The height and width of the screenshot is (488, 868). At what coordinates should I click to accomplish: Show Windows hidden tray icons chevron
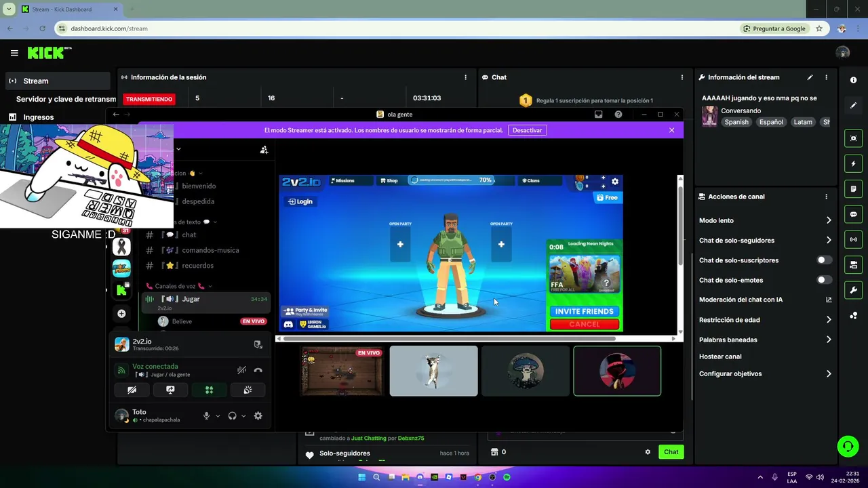pos(759,477)
